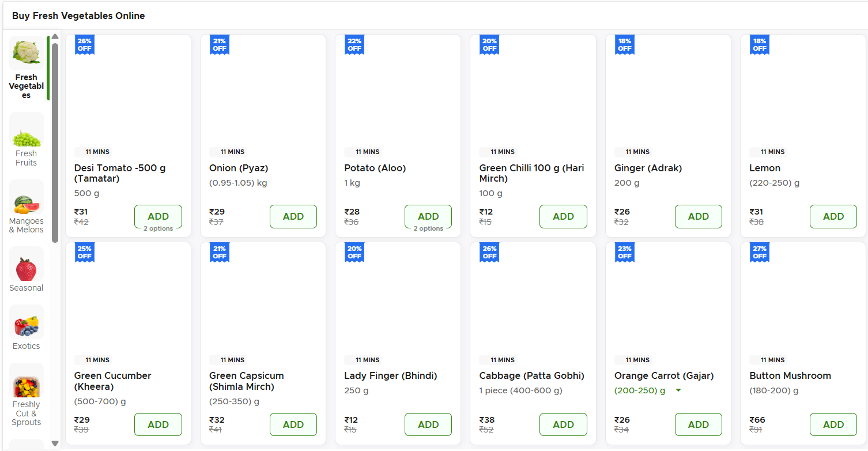Open the Cabbage (Patta Gobhi) product title
Image resolution: width=868 pixels, height=451 pixels.
[531, 375]
